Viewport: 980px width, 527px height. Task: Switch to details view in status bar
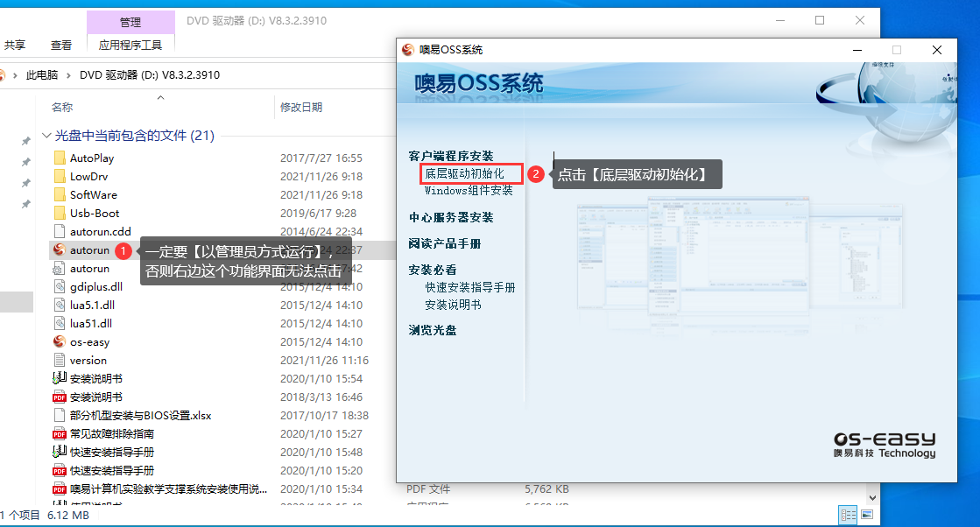pos(847,515)
